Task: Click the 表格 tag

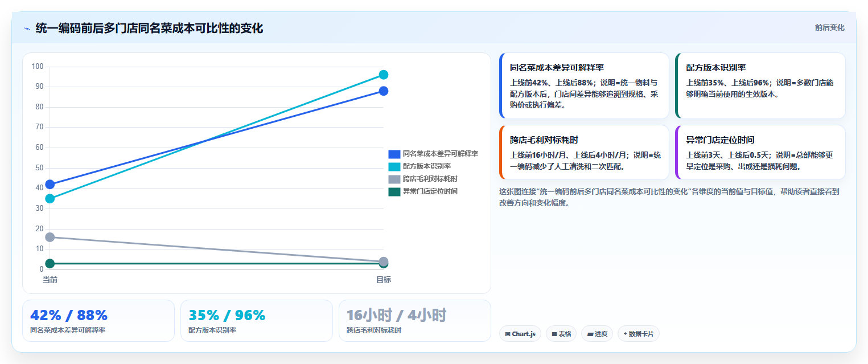Action: click(561, 334)
